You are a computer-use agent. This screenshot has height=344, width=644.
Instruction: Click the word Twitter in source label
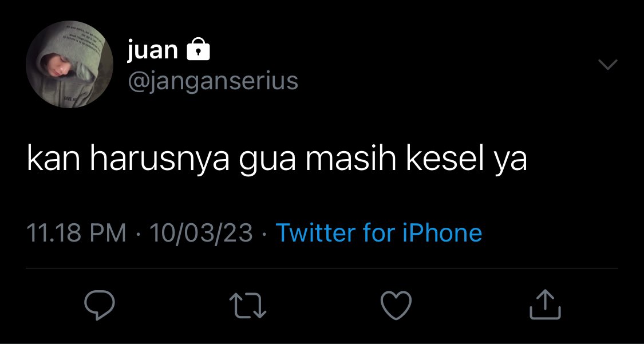point(317,233)
